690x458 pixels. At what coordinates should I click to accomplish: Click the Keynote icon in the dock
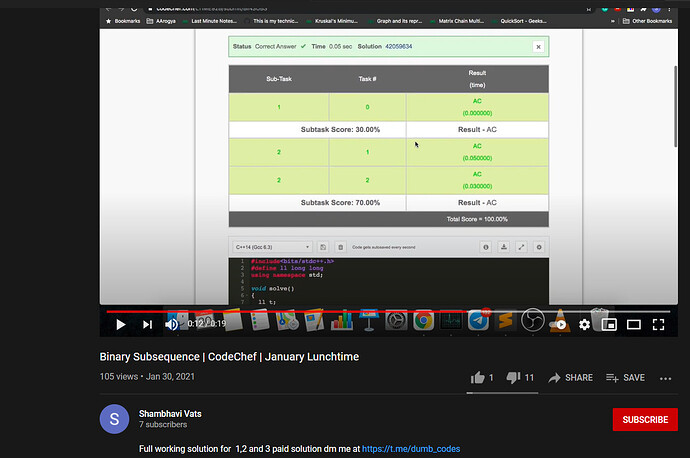pos(369,319)
